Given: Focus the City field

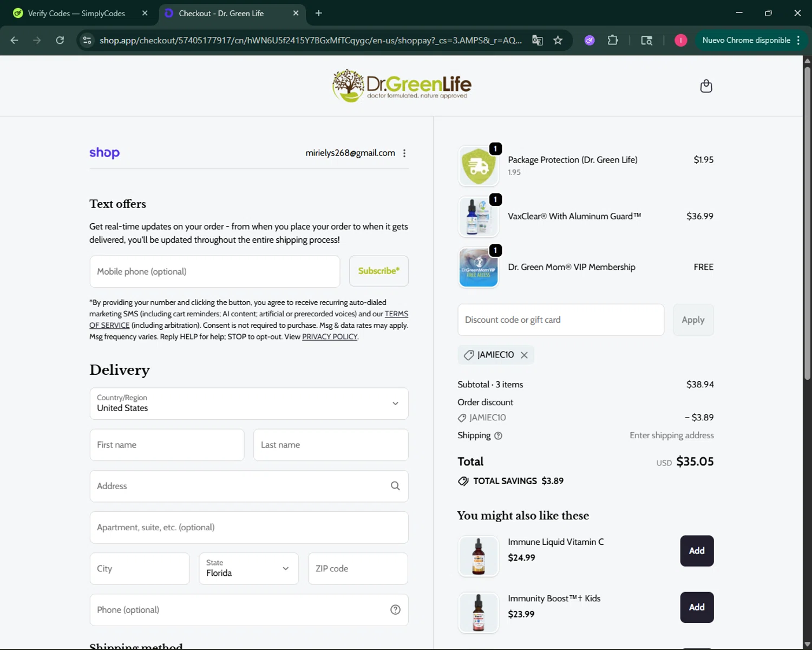Looking at the screenshot, I should (140, 569).
